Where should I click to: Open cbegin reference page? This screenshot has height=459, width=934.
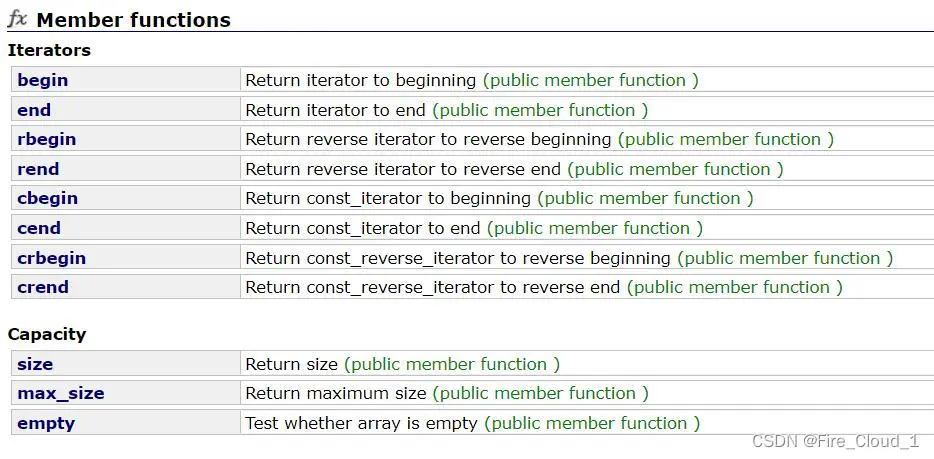(48, 198)
